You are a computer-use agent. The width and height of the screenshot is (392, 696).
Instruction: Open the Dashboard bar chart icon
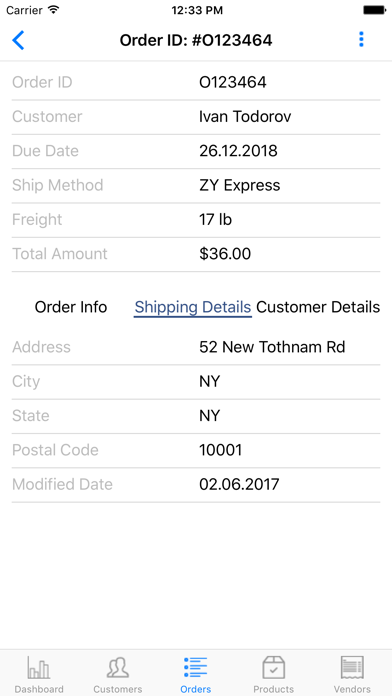click(x=39, y=668)
